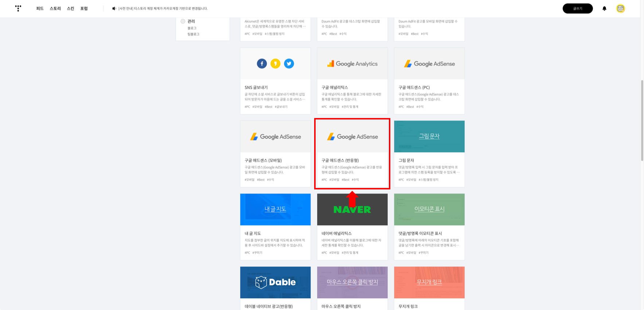
Task: Click the Google AdSense logo of the PC card
Action: (x=429, y=64)
